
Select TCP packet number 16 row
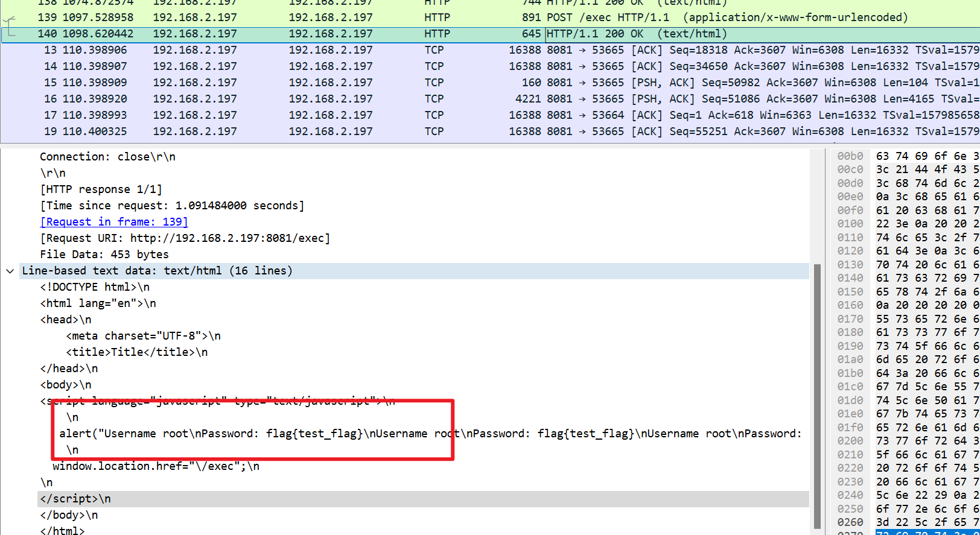click(x=490, y=99)
